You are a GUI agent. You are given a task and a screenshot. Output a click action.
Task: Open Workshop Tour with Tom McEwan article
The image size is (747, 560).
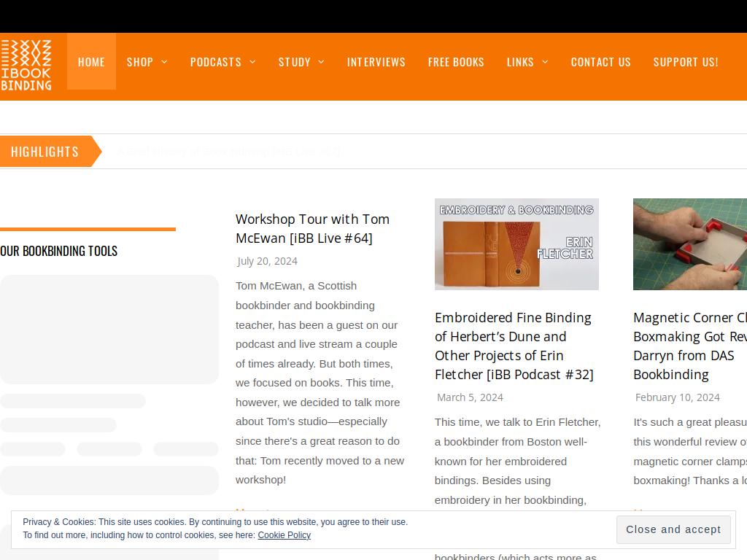(312, 228)
